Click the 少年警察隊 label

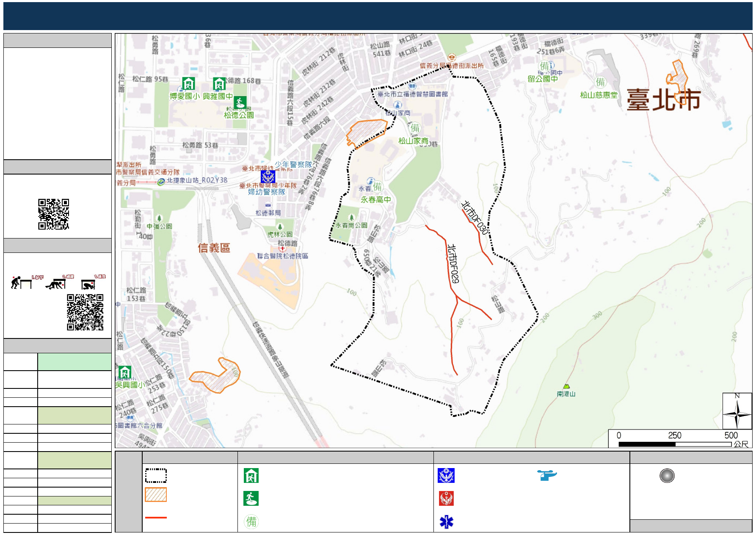(x=293, y=164)
